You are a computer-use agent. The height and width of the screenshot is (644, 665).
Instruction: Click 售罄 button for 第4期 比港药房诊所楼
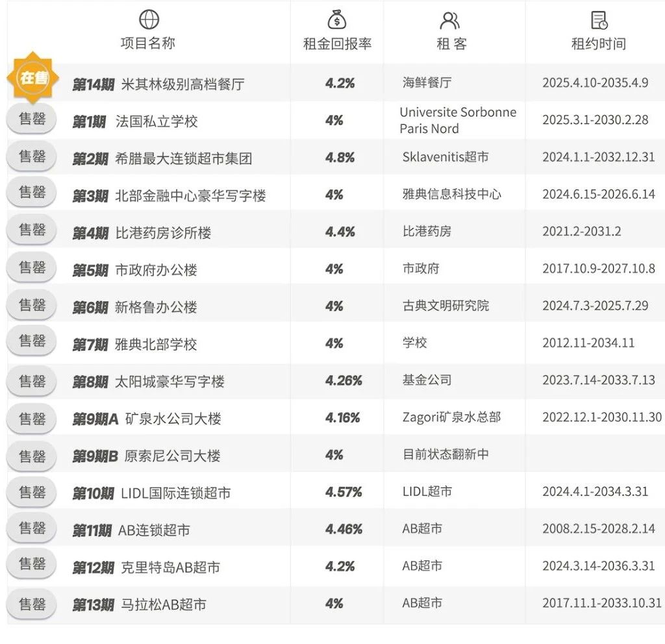point(32,230)
